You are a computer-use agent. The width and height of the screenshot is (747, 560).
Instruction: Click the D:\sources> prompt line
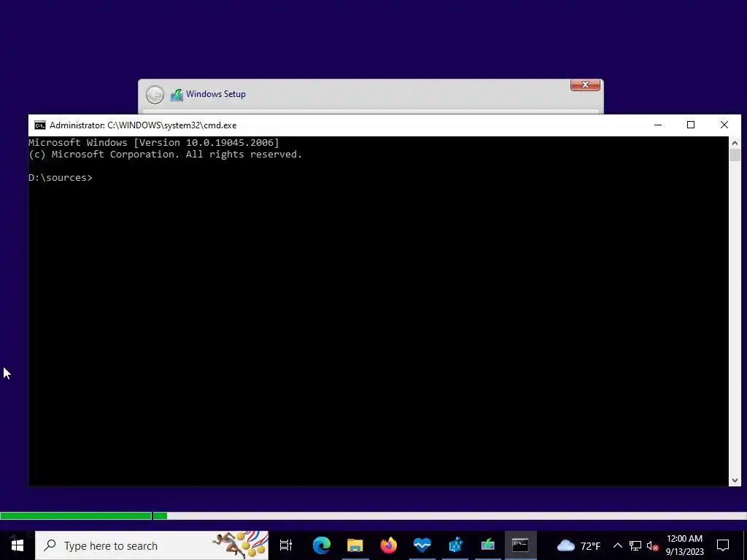pos(61,178)
